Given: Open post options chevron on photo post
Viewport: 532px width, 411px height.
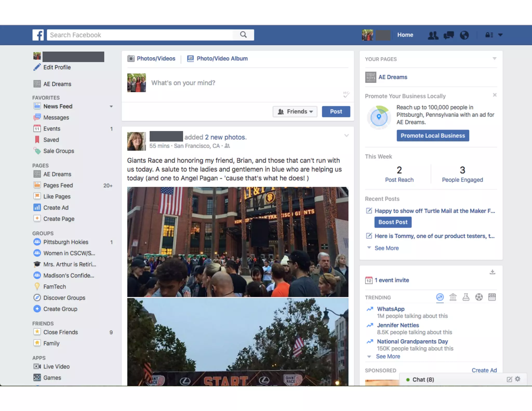Looking at the screenshot, I should coord(346,136).
